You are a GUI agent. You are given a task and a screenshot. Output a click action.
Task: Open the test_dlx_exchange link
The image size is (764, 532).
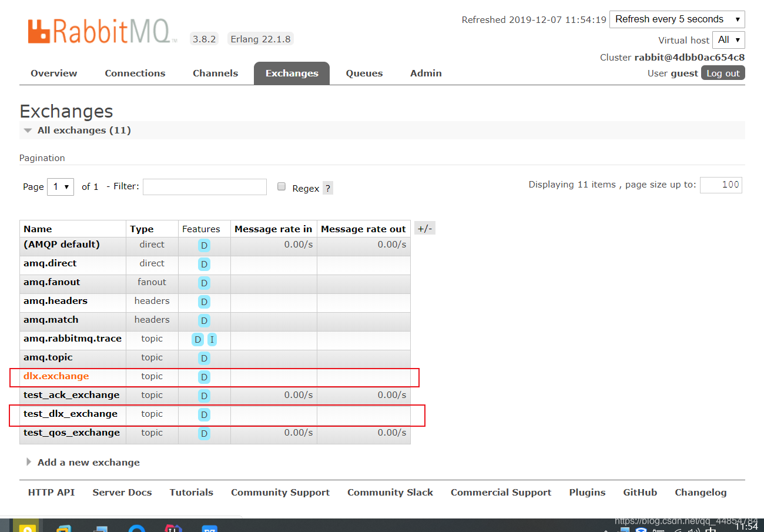71,414
